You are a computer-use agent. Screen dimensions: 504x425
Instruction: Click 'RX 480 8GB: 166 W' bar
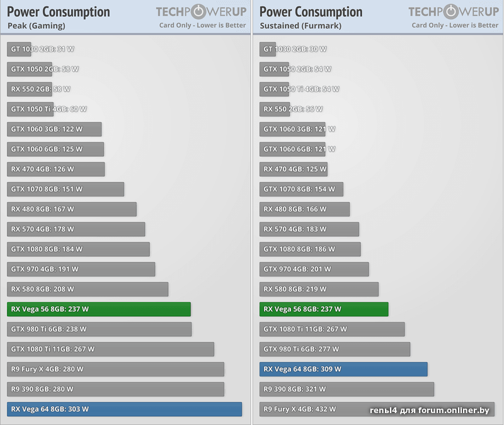pyautogui.click(x=305, y=209)
